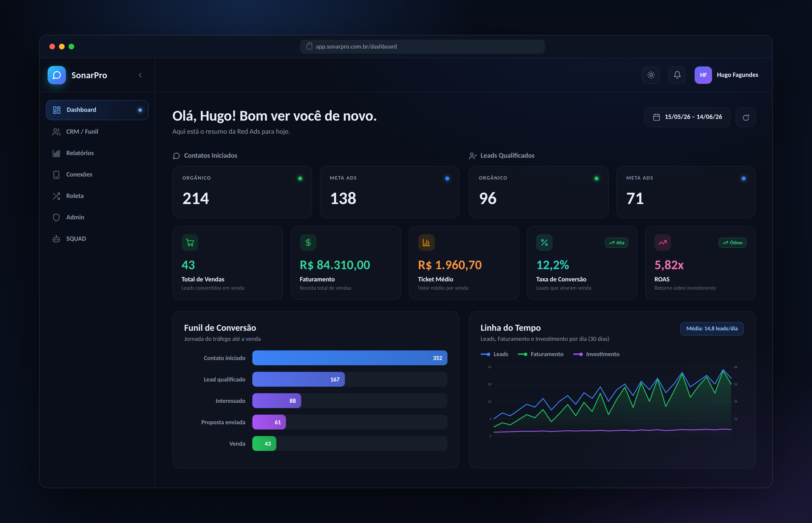Open notifications with the bell icon
The width and height of the screenshot is (812, 523).
[x=677, y=75]
